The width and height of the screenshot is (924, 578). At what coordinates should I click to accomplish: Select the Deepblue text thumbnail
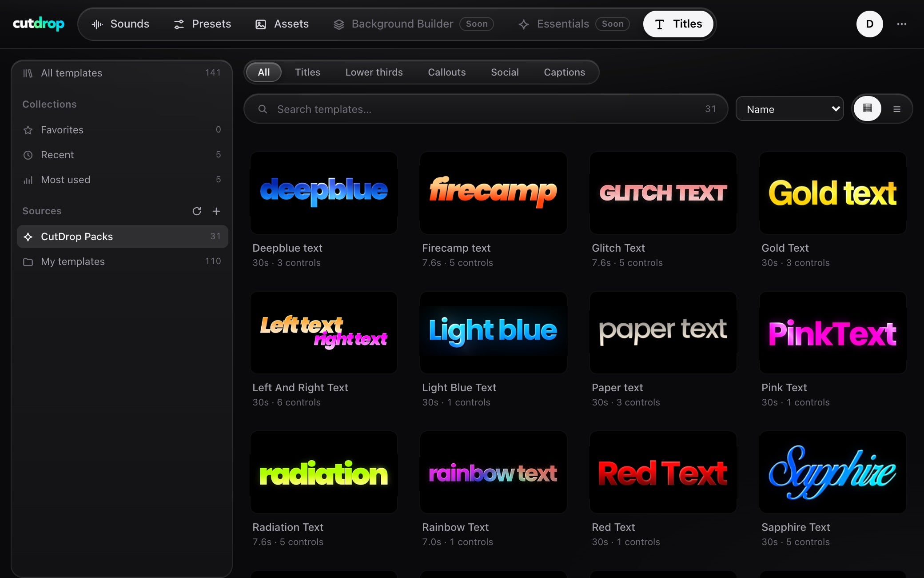tap(324, 193)
